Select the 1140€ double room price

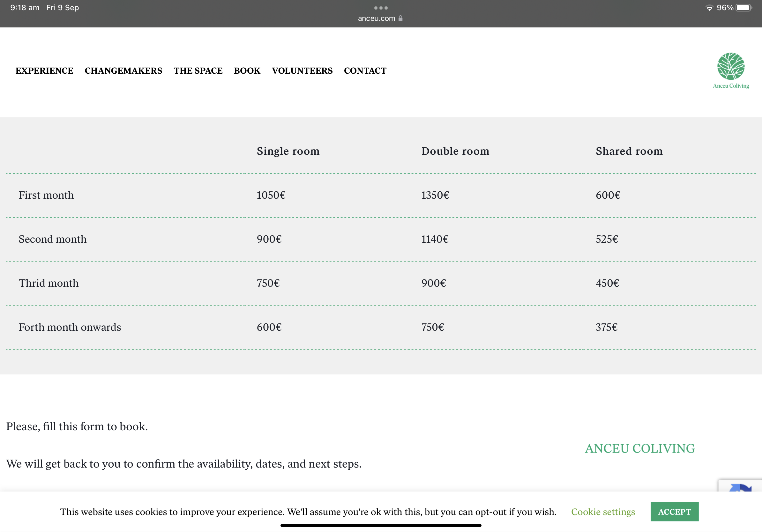[435, 239]
